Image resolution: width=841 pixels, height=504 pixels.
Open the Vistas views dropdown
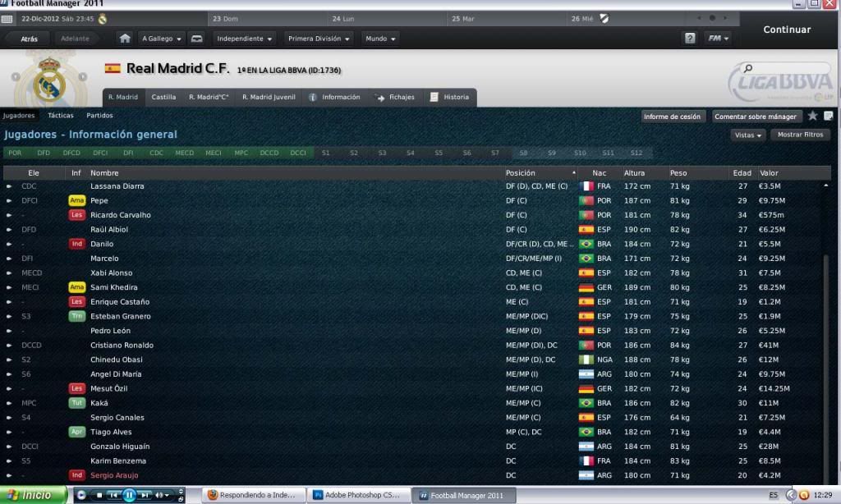point(747,135)
